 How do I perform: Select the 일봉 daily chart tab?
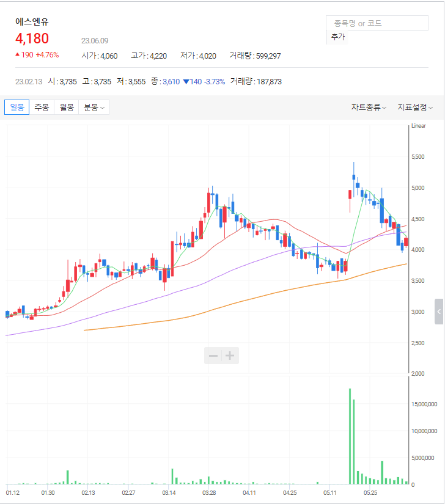pos(17,107)
